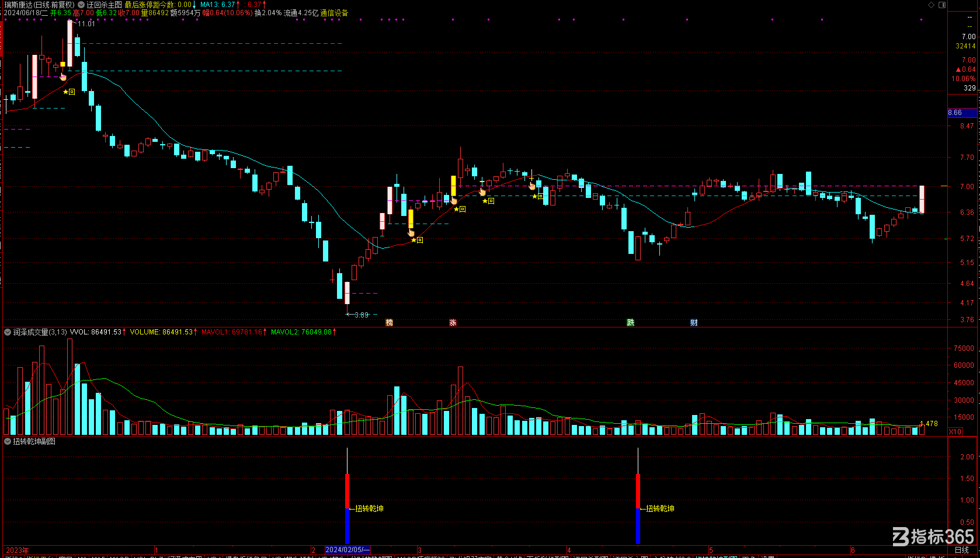Click the 迂回杀主图 indicator name
Screen dimensions: 980x558
click(105, 5)
